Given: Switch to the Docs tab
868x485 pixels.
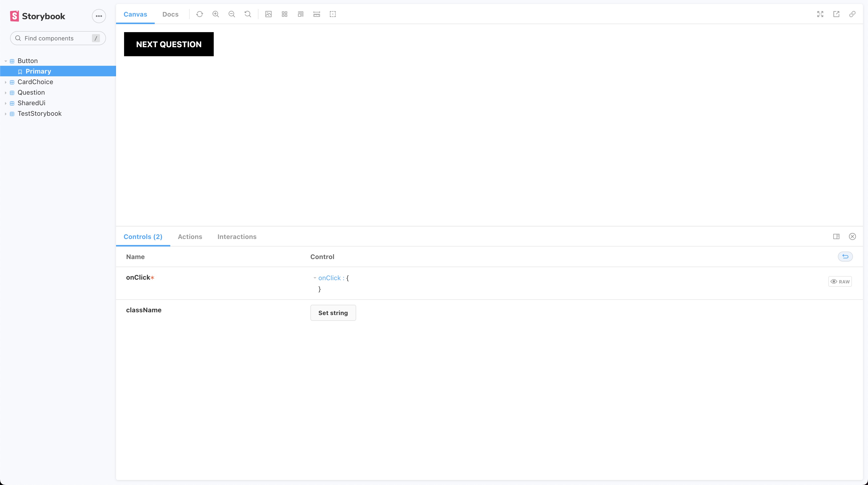Looking at the screenshot, I should point(170,14).
